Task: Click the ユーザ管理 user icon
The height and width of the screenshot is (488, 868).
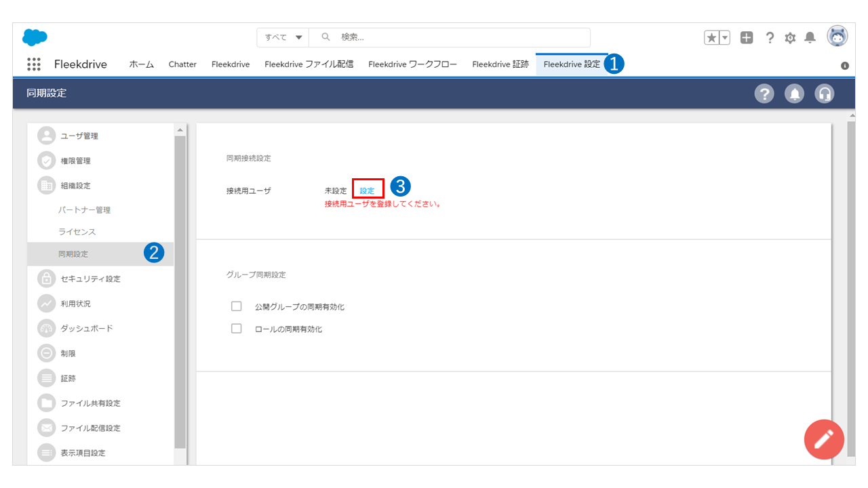Action: tap(46, 136)
